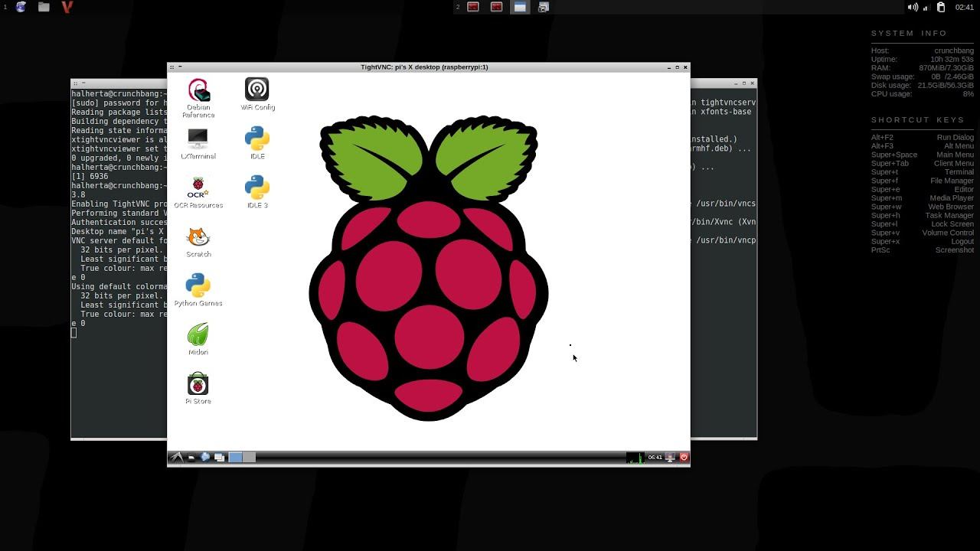Close the right background terminal window
Image resolution: width=980 pixels, height=551 pixels.
753,83
